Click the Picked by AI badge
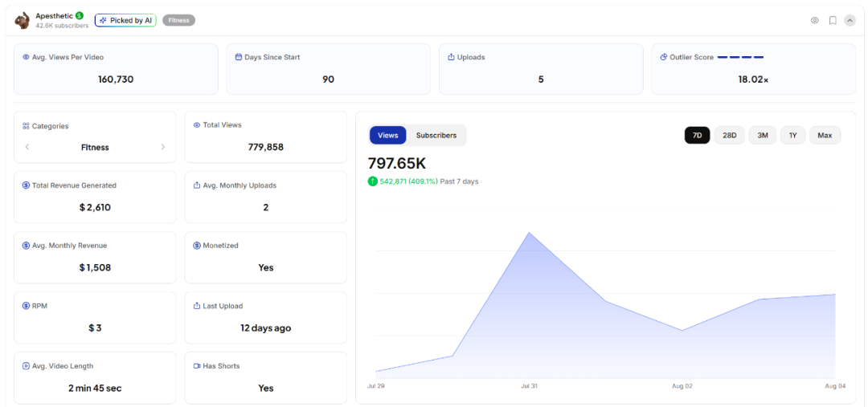The width and height of the screenshot is (868, 407). click(125, 20)
